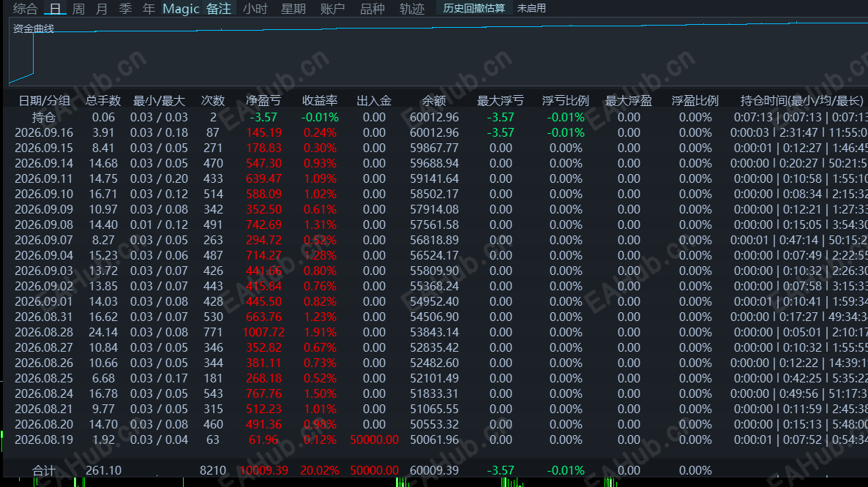Select the 持仓 open positions row
The width and height of the screenshot is (868, 487).
tap(435, 117)
